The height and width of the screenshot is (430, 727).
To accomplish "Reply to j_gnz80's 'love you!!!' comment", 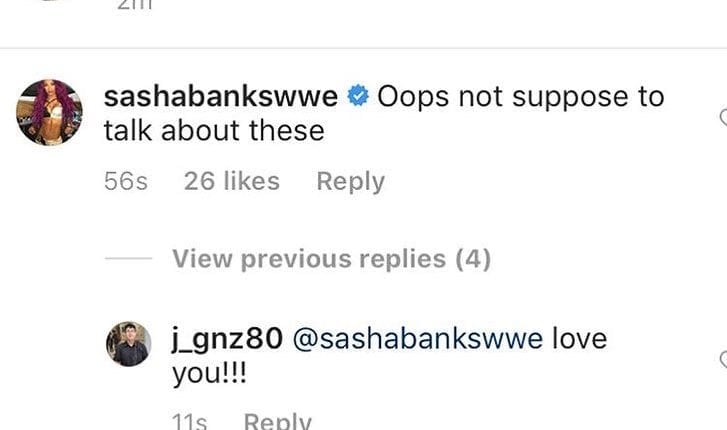I will [x=278, y=421].
